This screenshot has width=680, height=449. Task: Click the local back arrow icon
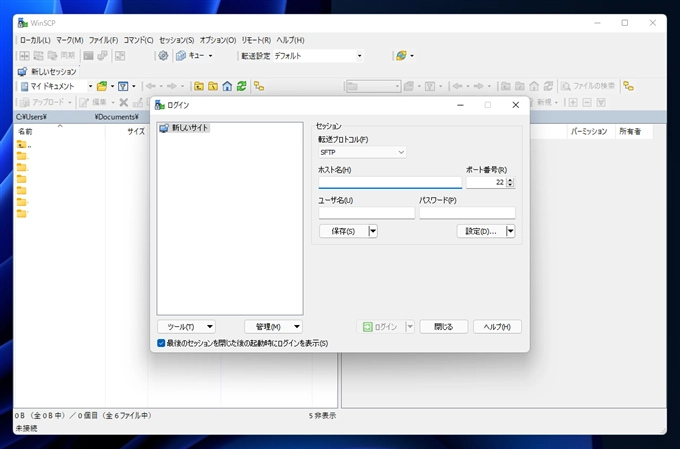click(150, 86)
